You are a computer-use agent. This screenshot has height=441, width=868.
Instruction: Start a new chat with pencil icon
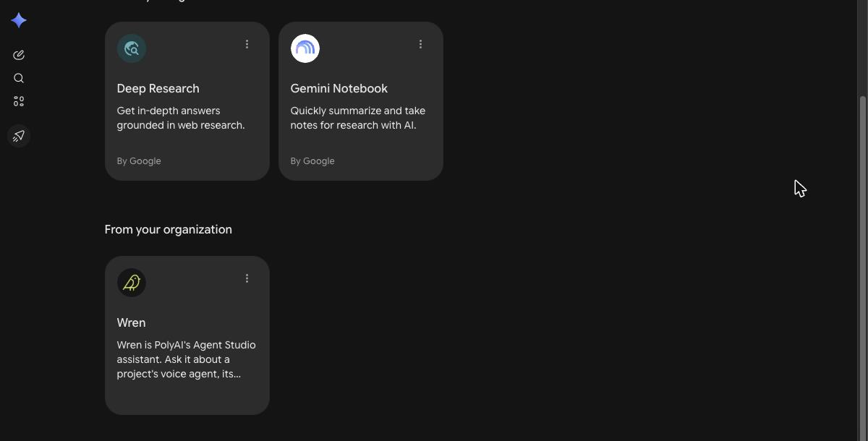click(19, 55)
